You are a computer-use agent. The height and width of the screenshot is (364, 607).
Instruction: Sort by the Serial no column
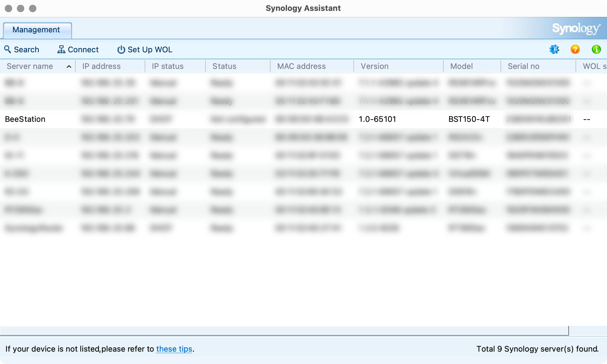point(538,66)
